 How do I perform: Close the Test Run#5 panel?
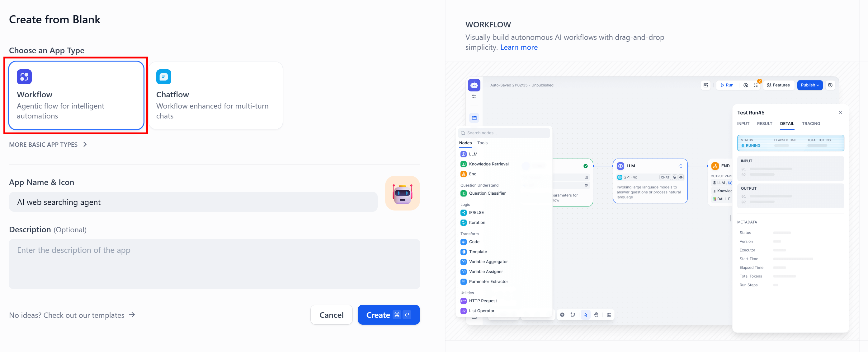click(840, 113)
